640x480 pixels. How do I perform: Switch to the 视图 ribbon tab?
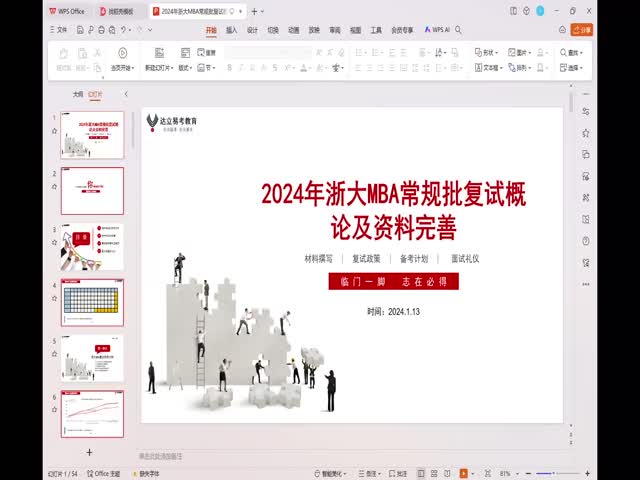[356, 30]
